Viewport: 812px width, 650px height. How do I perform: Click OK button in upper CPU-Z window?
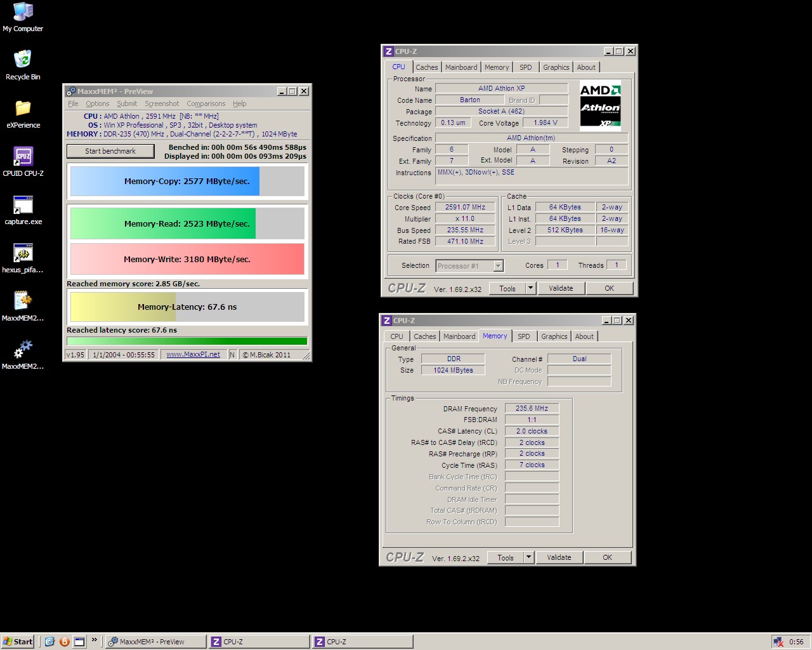coord(609,288)
